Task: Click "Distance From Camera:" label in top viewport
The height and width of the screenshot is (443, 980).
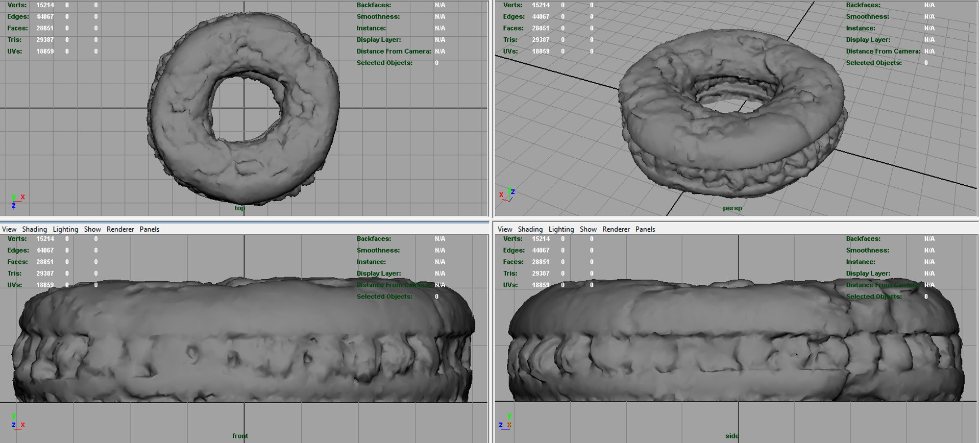Action: click(x=394, y=52)
